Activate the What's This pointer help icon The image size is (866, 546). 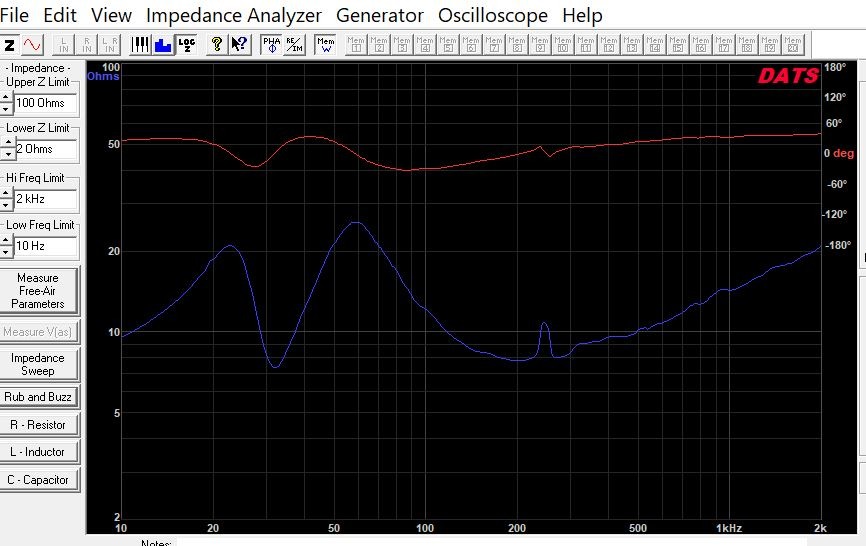pos(239,45)
